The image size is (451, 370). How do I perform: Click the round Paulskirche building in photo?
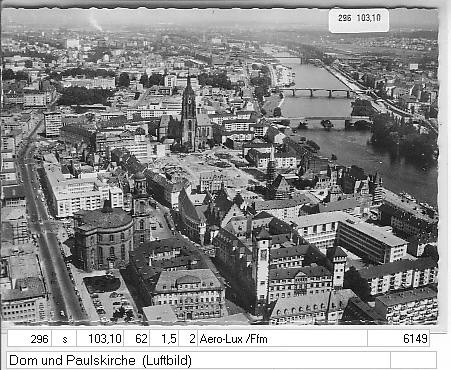pyautogui.click(x=103, y=237)
